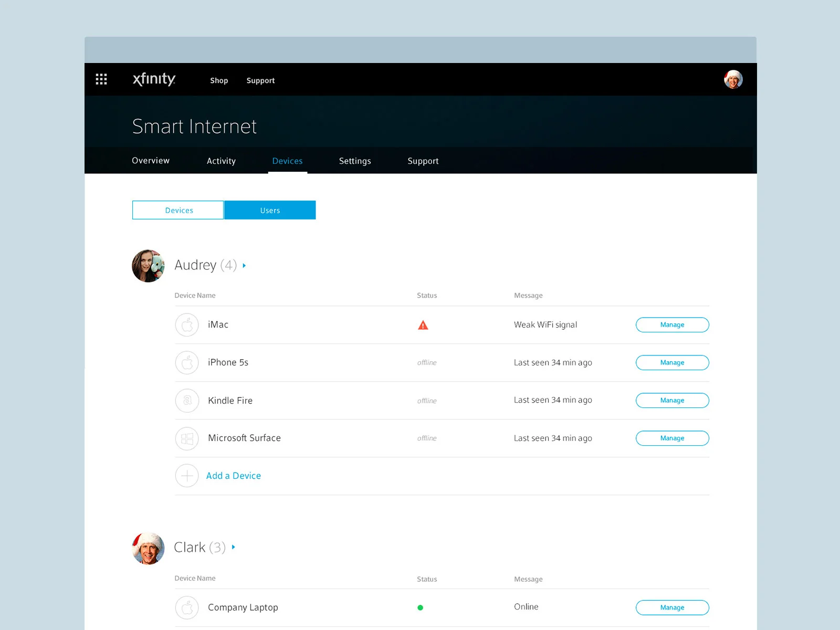This screenshot has width=840, height=630.
Task: Click the red warning triangle for iMac
Action: [x=423, y=324]
